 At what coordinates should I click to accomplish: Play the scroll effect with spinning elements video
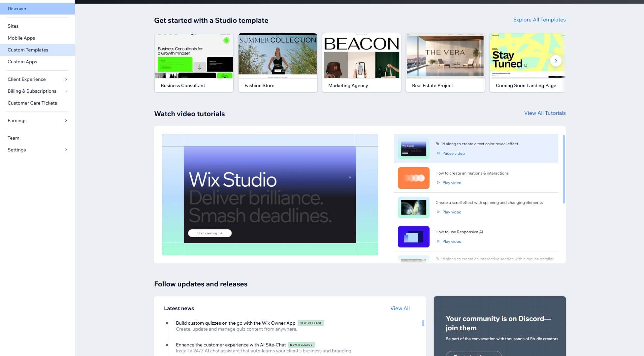coord(449,212)
